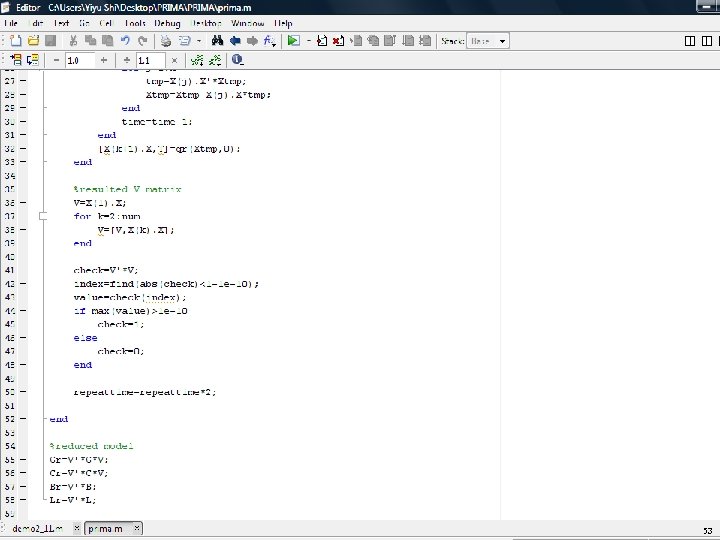Open the File menu
The image size is (720, 540).
point(11,23)
